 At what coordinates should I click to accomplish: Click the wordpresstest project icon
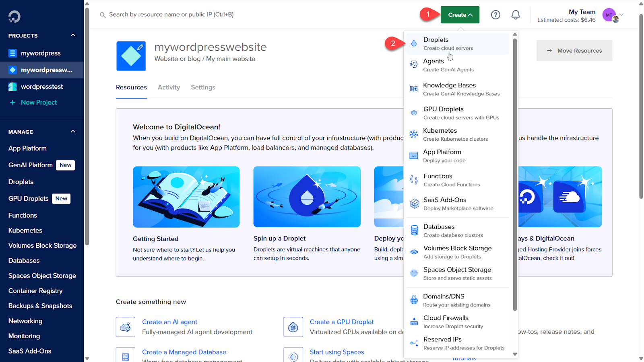[12, 86]
